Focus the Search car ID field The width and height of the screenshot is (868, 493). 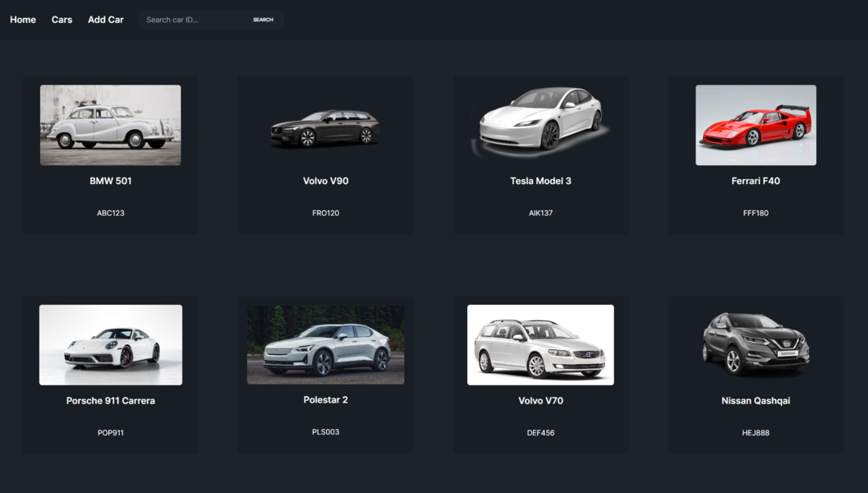pos(192,20)
